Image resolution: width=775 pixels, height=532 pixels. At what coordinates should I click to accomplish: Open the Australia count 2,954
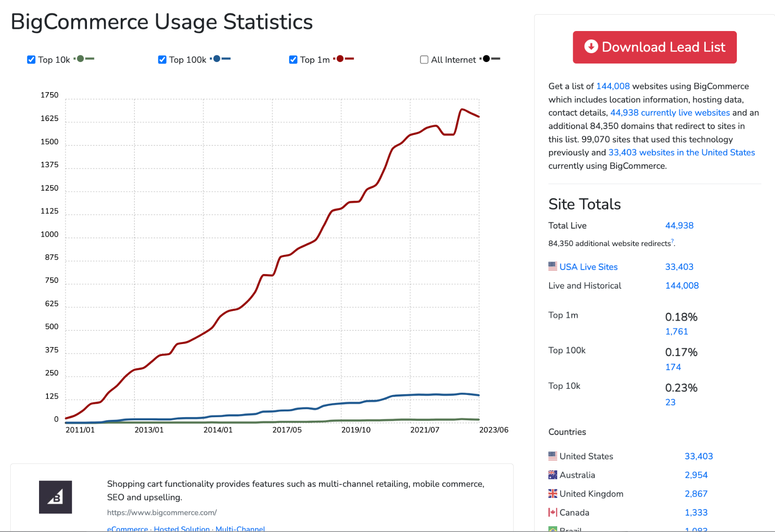[696, 475]
